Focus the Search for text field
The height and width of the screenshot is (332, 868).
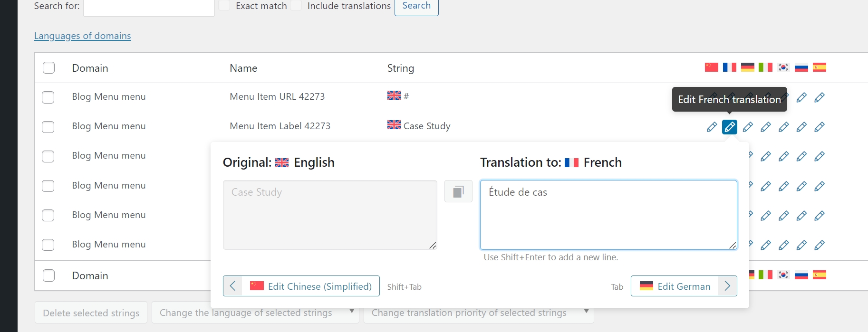[x=149, y=7]
